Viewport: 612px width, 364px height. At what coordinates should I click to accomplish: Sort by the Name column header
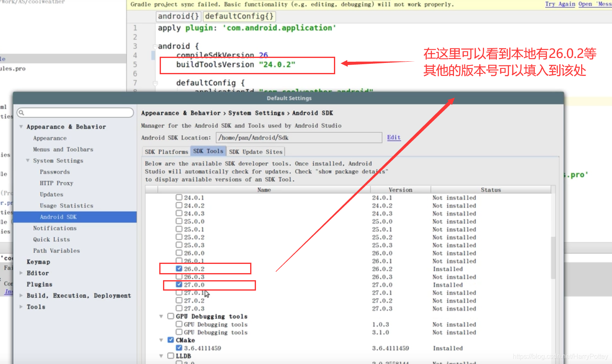pyautogui.click(x=264, y=190)
